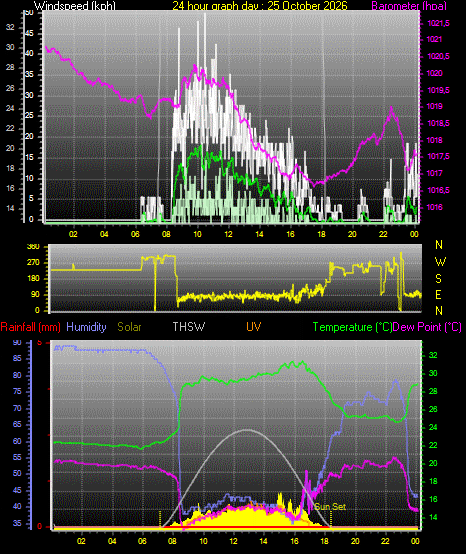
Task: Select the THSW legend label
Action: point(189,327)
